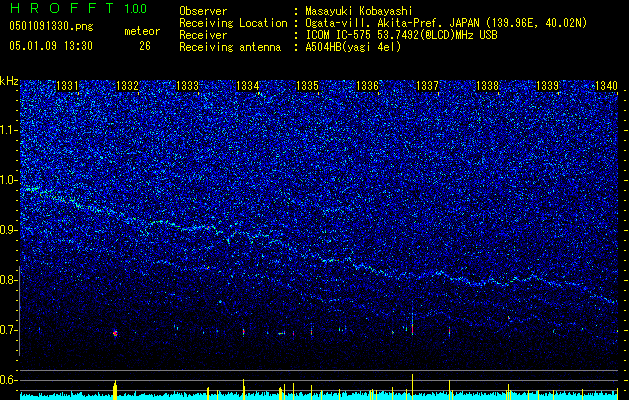
Task: Click the meteor label
Action: click(142, 31)
